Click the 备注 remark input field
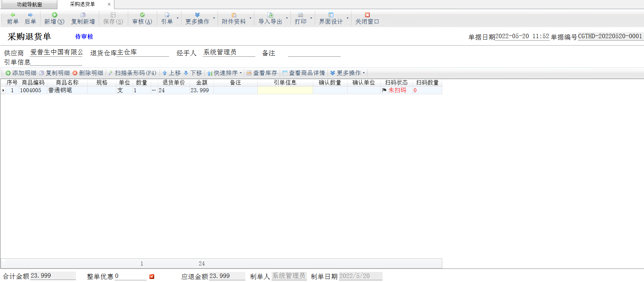Screen dimensions: 644x282 pyautogui.click(x=314, y=53)
